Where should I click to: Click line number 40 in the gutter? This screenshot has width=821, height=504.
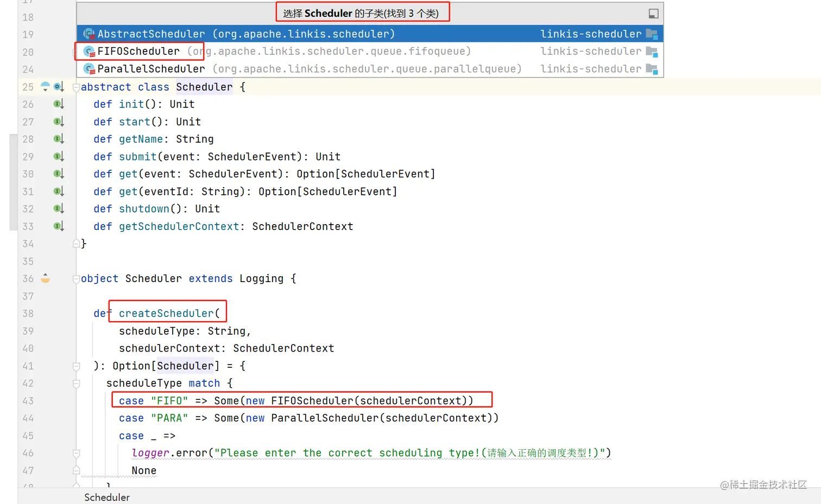[28, 348]
